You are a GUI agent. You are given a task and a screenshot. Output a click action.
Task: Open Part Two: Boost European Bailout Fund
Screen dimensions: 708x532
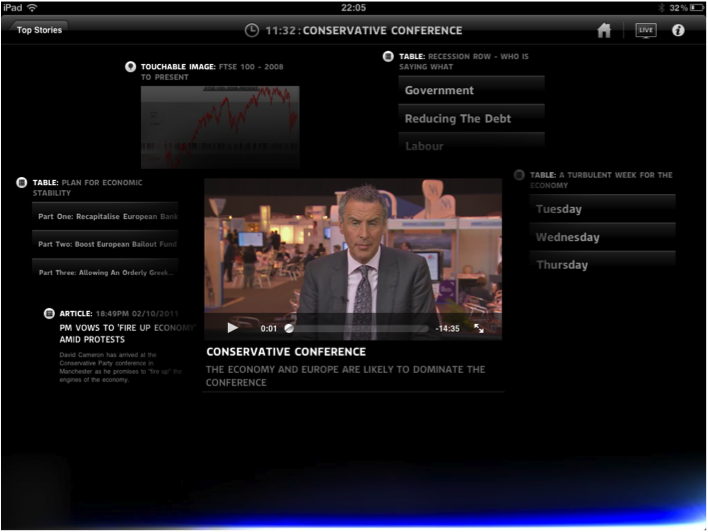pos(107,244)
